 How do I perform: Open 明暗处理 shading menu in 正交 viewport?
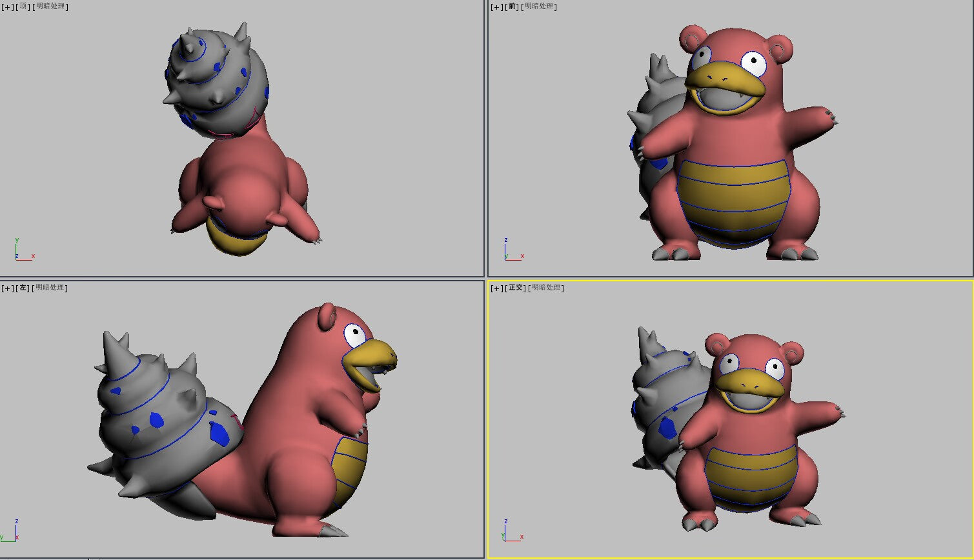[547, 288]
